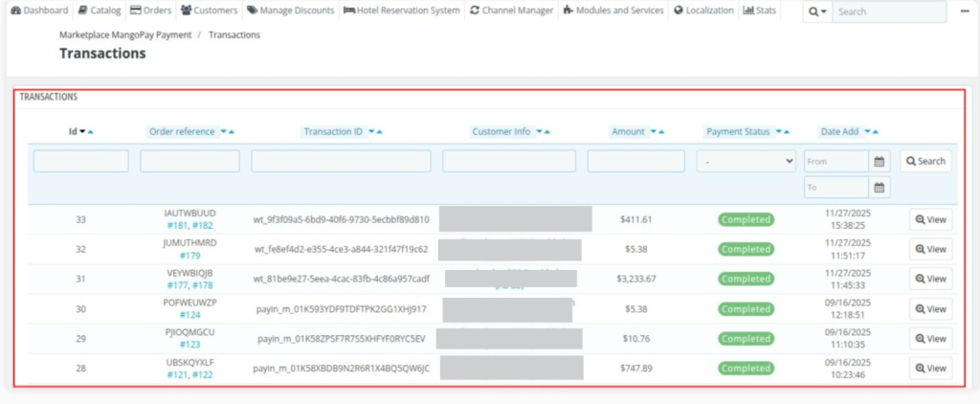Click the Search filter button
Image resolution: width=980 pixels, height=404 pixels.
[x=925, y=162]
